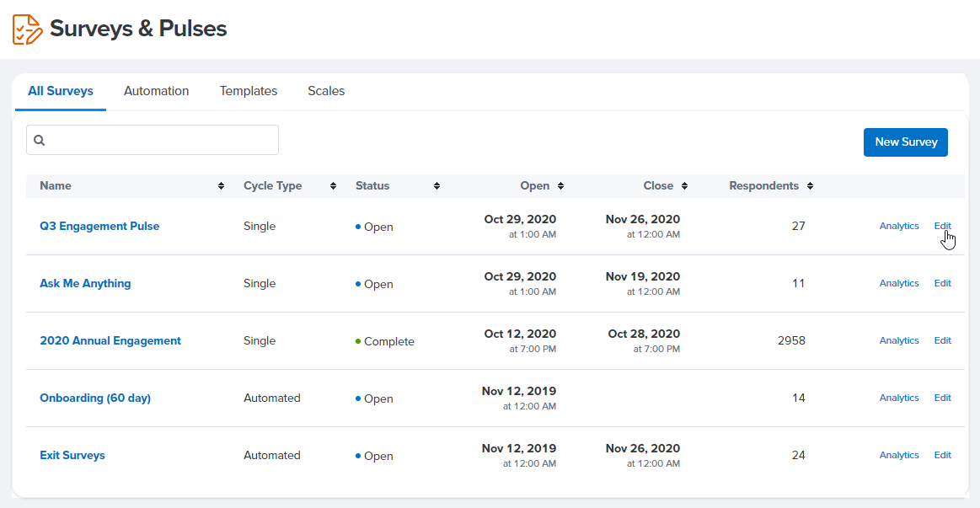Screen dimensions: 980x508
Task: Open the Automation tab
Action: [x=156, y=91]
